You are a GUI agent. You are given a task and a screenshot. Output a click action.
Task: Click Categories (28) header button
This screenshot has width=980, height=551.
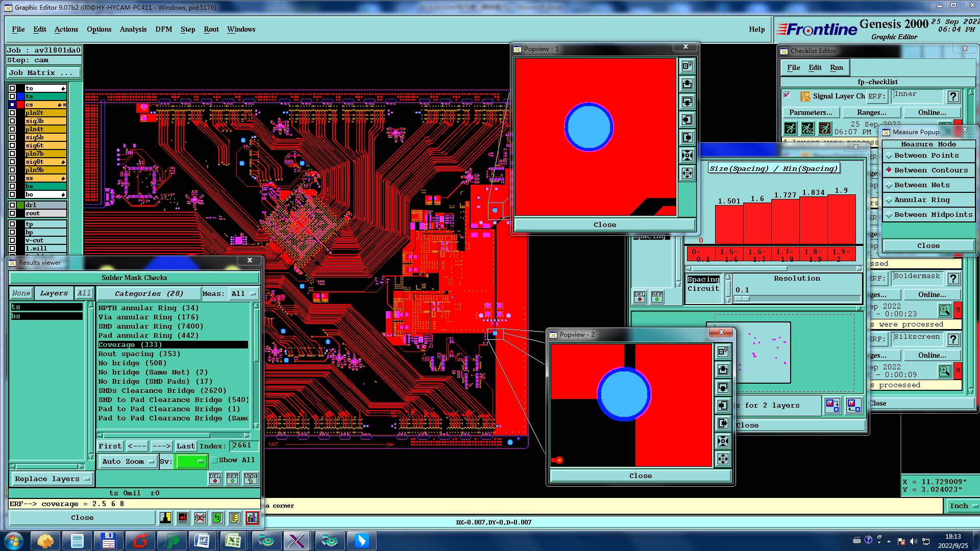coord(149,294)
